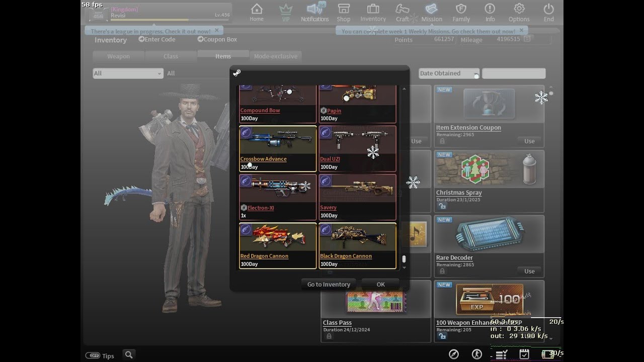Toggle the lock on 100 Weapon Enhancement
Image resolution: width=644 pixels, height=362 pixels.
(442, 336)
